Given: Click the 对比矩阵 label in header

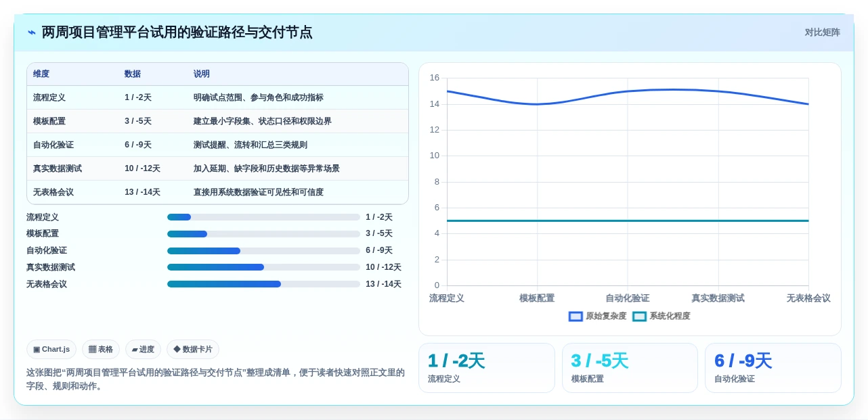Looking at the screenshot, I should coord(822,32).
